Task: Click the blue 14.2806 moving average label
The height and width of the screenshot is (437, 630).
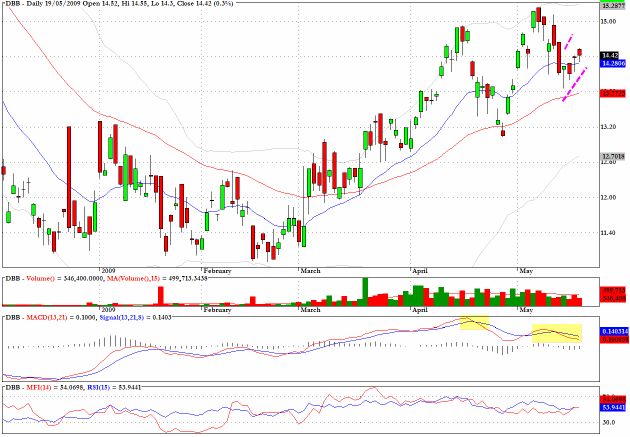Action: click(613, 63)
